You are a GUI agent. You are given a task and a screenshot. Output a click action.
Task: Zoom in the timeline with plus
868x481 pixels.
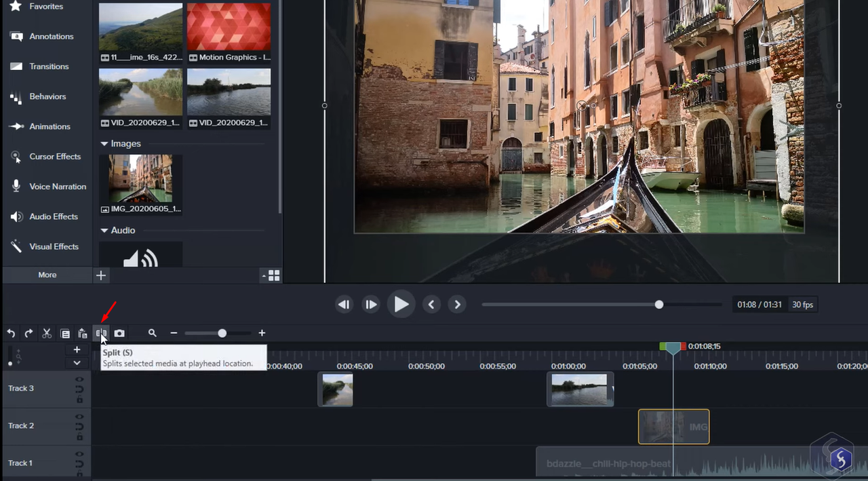click(x=262, y=333)
